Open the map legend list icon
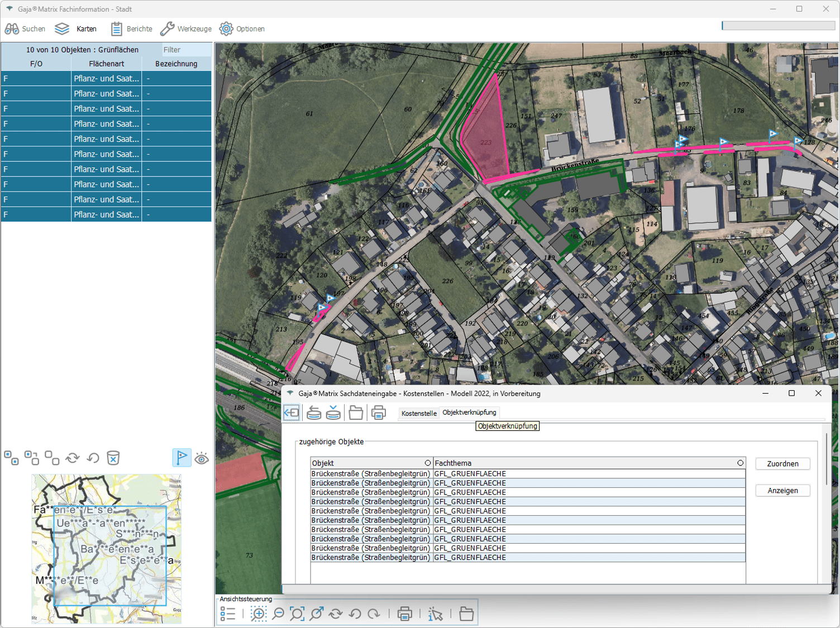The height and width of the screenshot is (628, 840). click(x=228, y=614)
